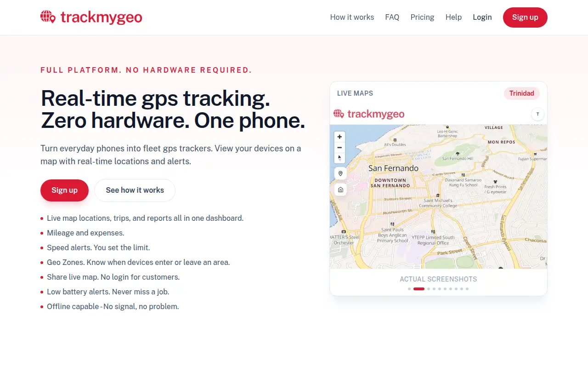
Task: Click trackmygeo logo inside the preview card
Action: (x=369, y=114)
